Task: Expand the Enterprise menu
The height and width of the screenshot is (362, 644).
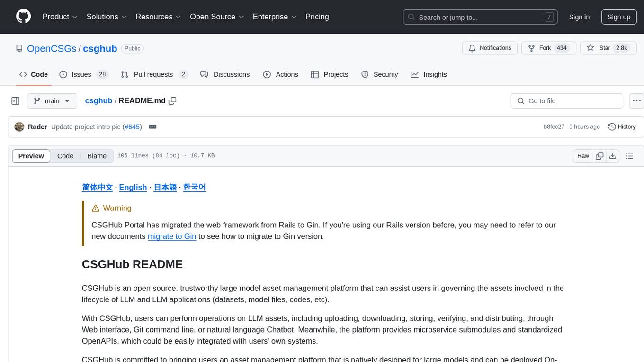Action: coord(275,17)
